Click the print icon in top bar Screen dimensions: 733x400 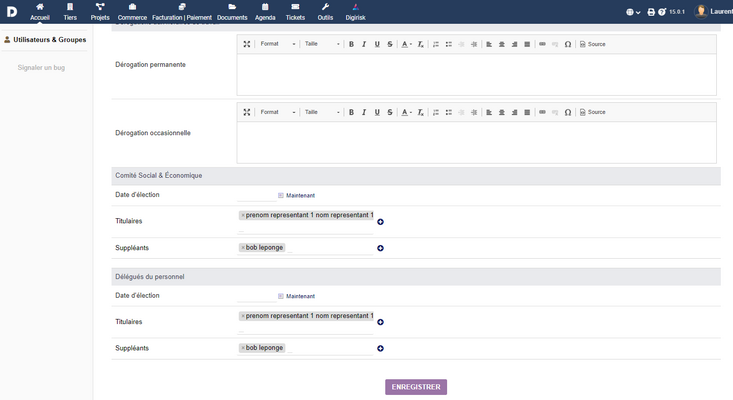coord(651,12)
